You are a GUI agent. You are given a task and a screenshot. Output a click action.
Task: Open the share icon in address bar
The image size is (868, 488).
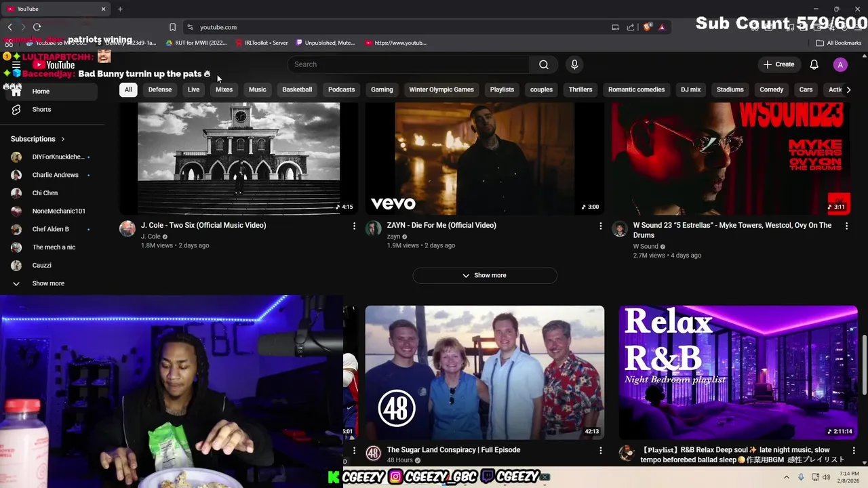[x=631, y=27]
